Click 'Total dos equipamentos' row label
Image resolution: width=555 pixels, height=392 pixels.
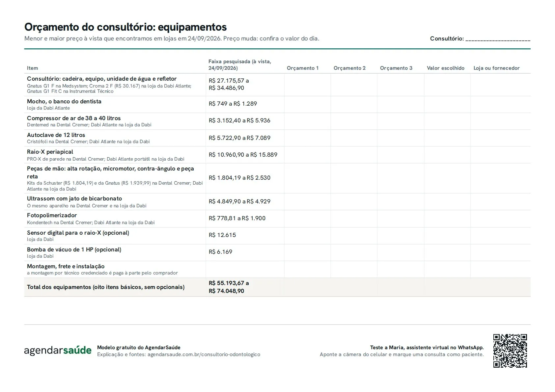click(x=106, y=287)
